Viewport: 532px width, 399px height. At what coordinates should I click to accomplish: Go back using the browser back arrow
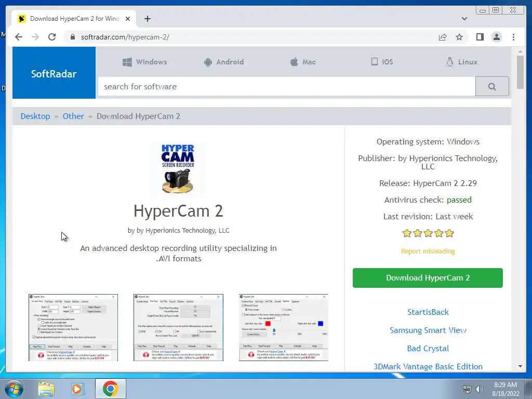tap(19, 37)
